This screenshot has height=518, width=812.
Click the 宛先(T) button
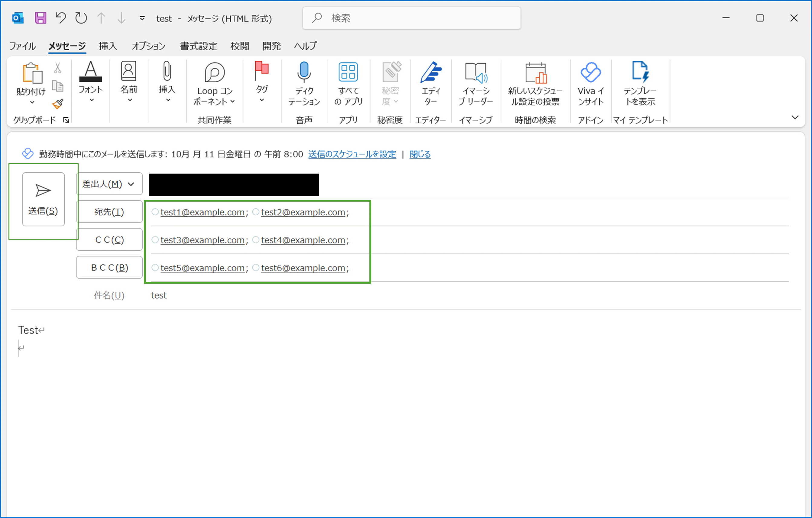click(x=109, y=212)
